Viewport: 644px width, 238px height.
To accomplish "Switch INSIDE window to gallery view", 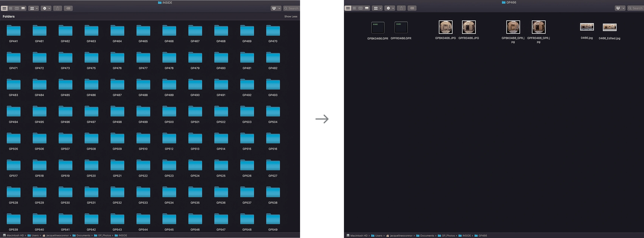I will (x=23, y=8).
